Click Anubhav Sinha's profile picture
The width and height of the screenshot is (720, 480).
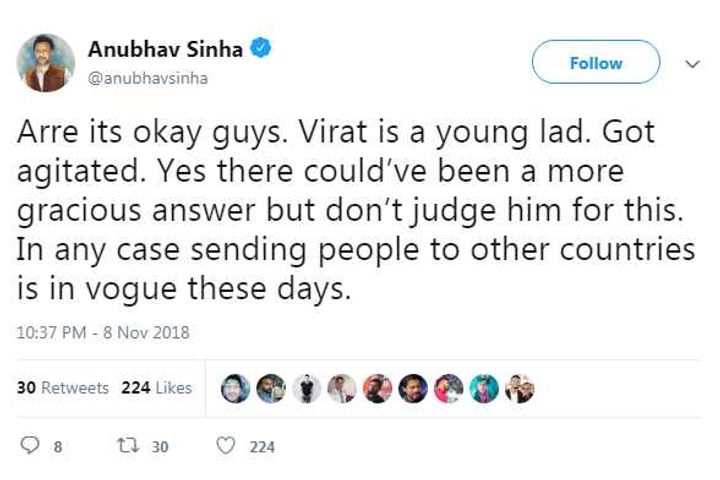[46, 63]
